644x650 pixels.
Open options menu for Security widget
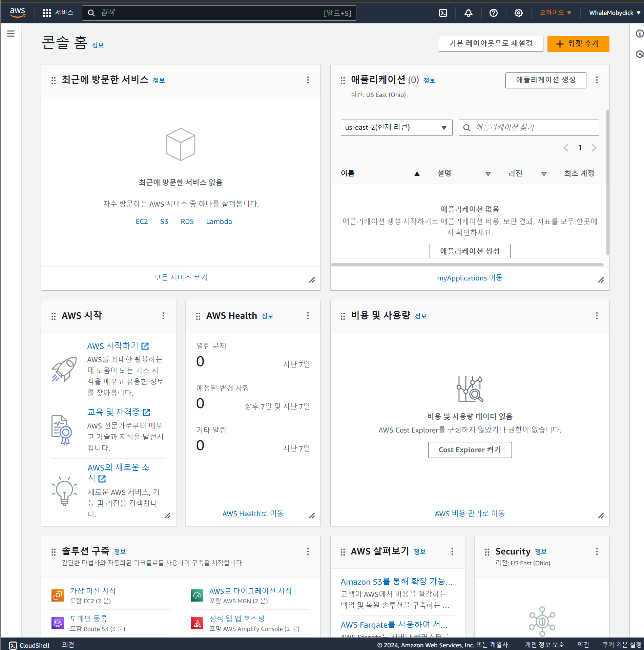click(x=597, y=551)
